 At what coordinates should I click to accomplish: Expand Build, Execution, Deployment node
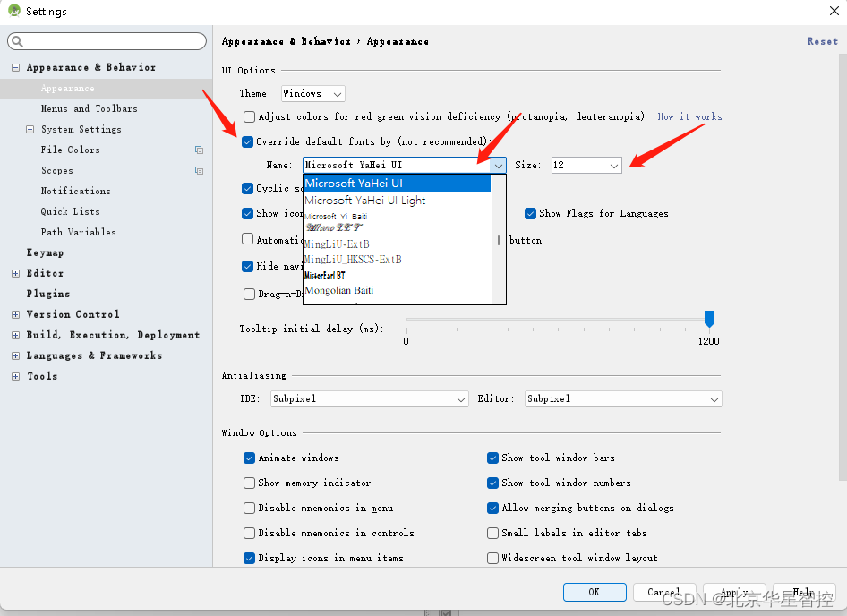(15, 335)
